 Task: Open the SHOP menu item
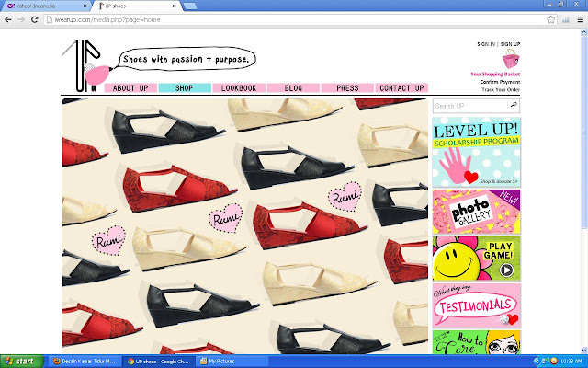point(185,88)
